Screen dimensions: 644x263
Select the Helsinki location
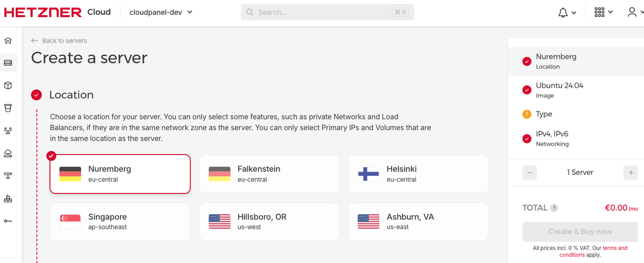[x=418, y=174]
